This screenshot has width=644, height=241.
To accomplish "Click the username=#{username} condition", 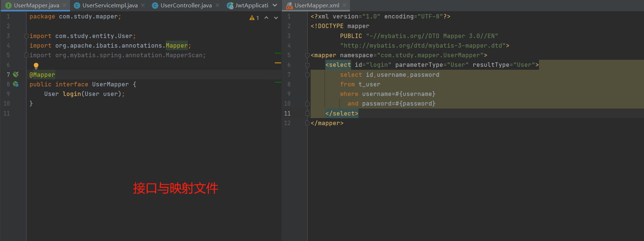I will tap(399, 94).
